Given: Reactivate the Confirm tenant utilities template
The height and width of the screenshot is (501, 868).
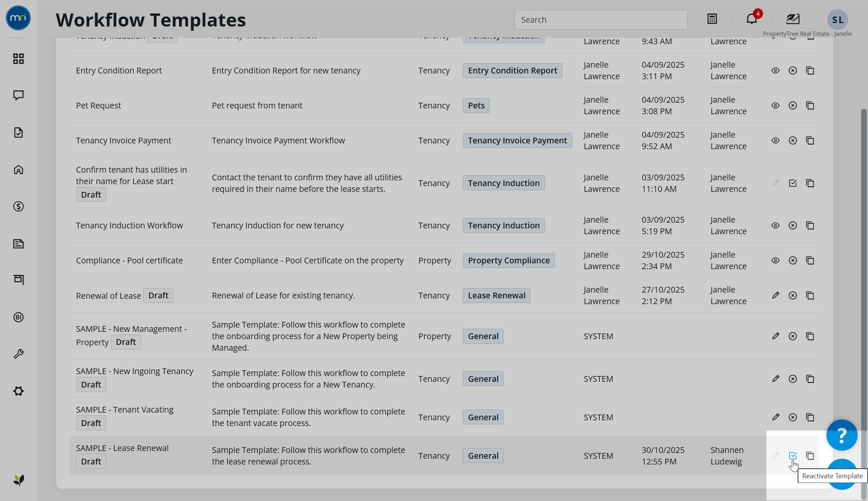Looking at the screenshot, I should [793, 183].
